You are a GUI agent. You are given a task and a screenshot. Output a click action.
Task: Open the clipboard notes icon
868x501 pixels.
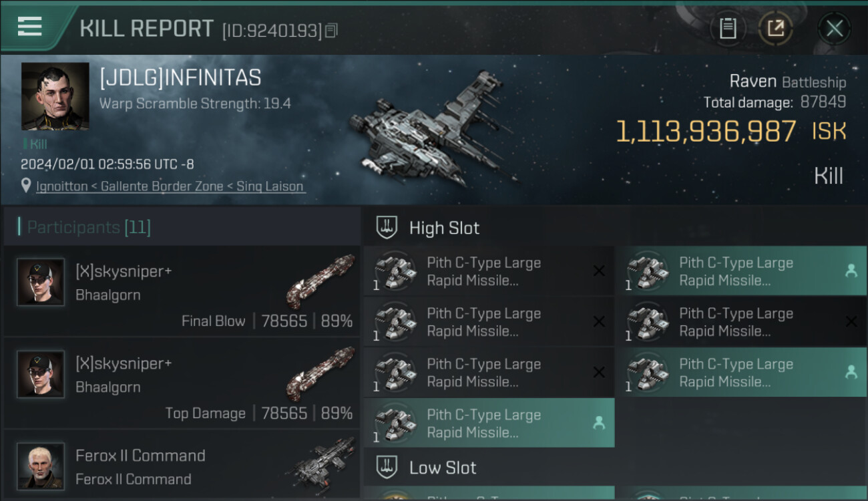click(x=728, y=29)
